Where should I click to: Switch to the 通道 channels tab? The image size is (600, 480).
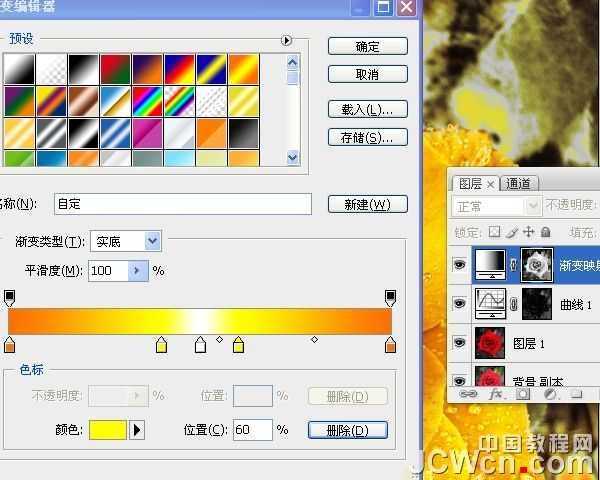(519, 183)
